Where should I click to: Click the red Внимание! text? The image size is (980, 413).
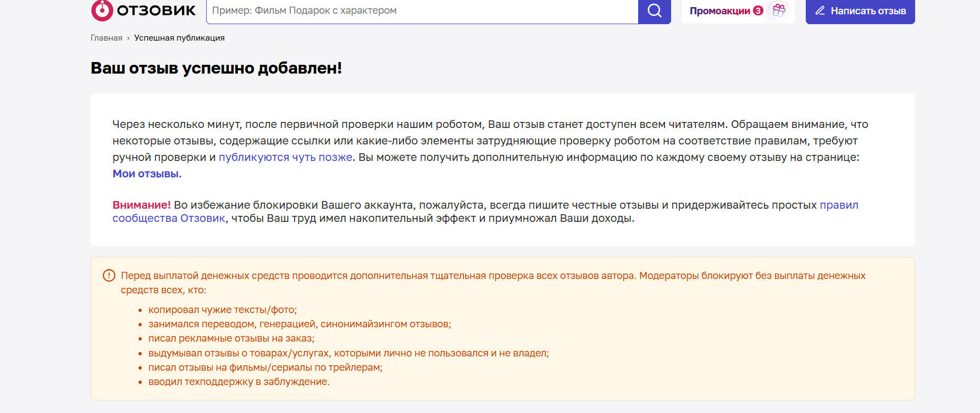click(142, 205)
